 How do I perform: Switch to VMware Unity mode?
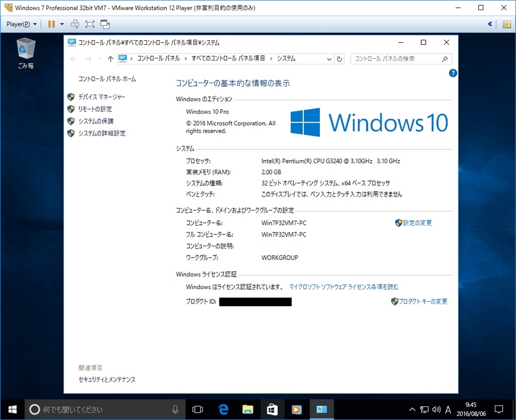click(x=105, y=24)
